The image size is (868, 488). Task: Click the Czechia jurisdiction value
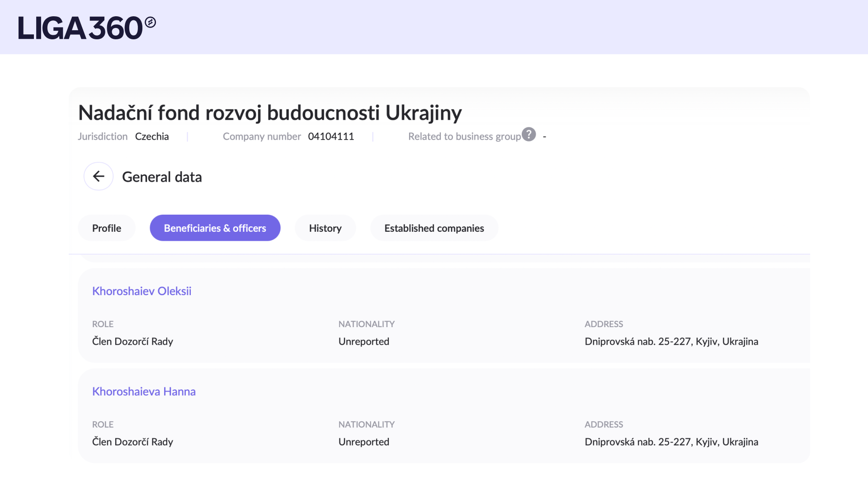click(152, 136)
